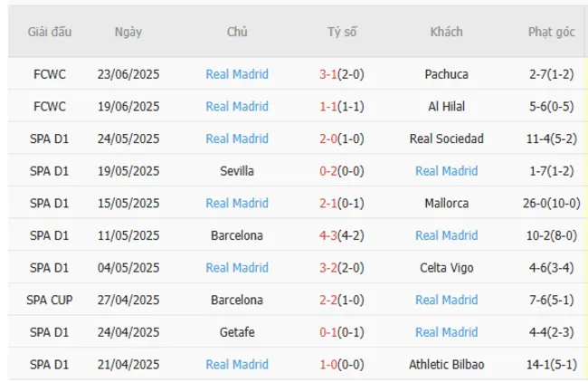The image size is (588, 382).
Task: Open the 1-1 score versus Al Hilal
Action: click(329, 107)
